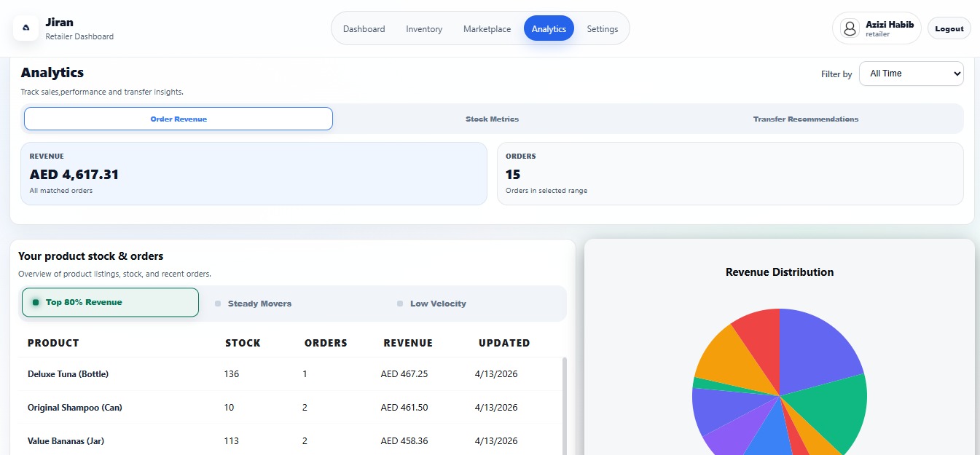Select the Orders summary card
Image resolution: width=980 pixels, height=455 pixels.
(x=730, y=173)
